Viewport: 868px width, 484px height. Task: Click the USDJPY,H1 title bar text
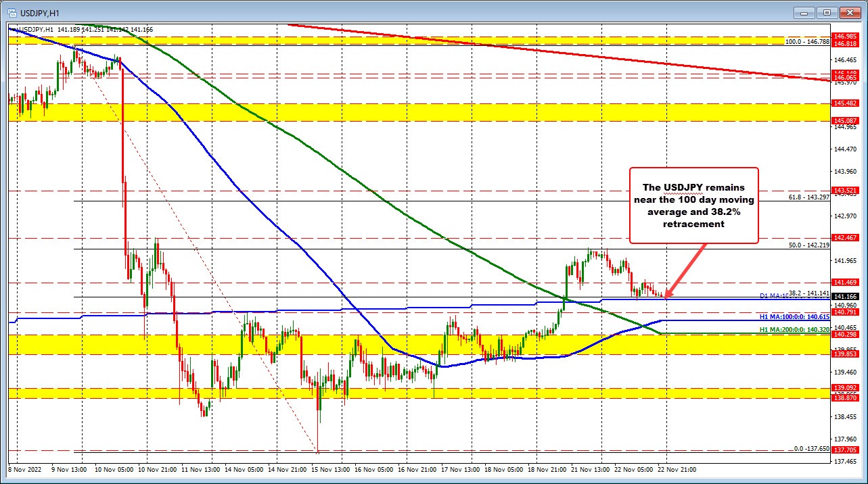tap(39, 12)
